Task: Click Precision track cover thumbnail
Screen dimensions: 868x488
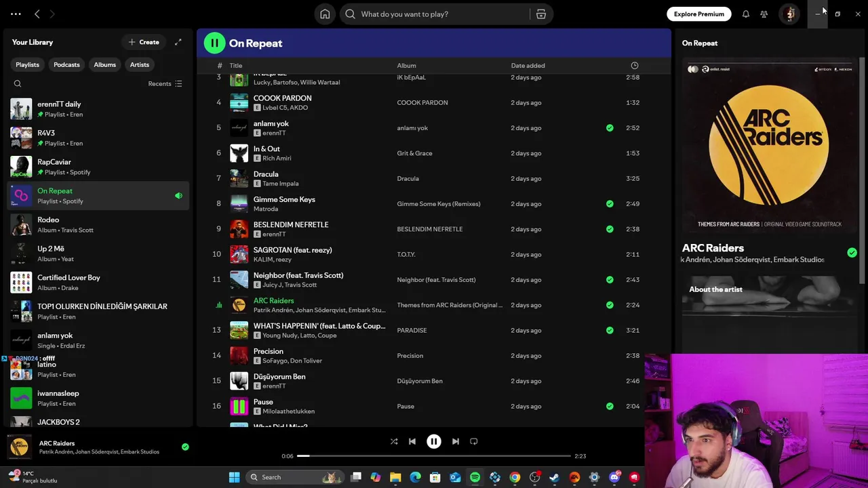Action: (239, 356)
